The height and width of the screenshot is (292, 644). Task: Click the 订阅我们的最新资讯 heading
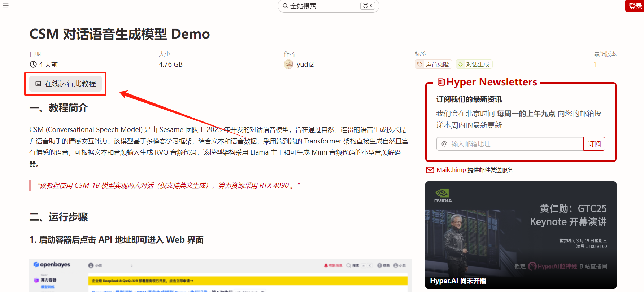coord(469,99)
